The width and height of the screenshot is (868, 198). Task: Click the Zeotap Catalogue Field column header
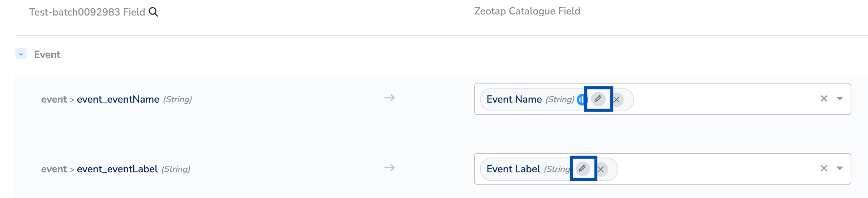[527, 11]
